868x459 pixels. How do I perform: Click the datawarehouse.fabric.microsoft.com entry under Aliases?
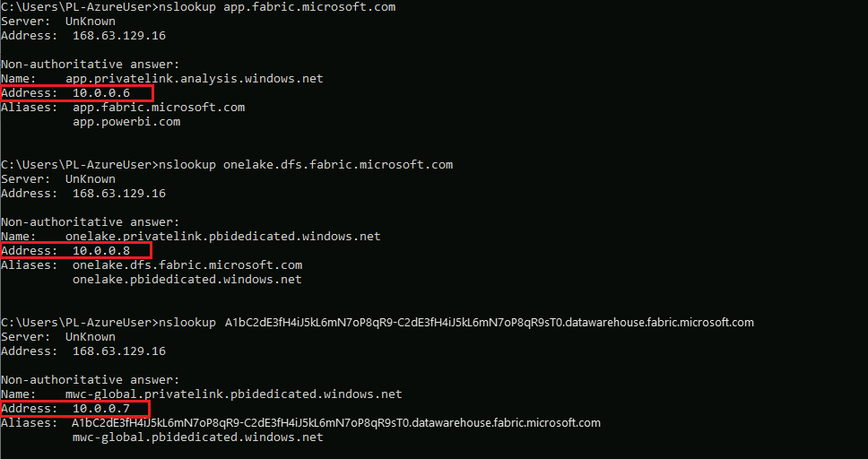click(336, 423)
